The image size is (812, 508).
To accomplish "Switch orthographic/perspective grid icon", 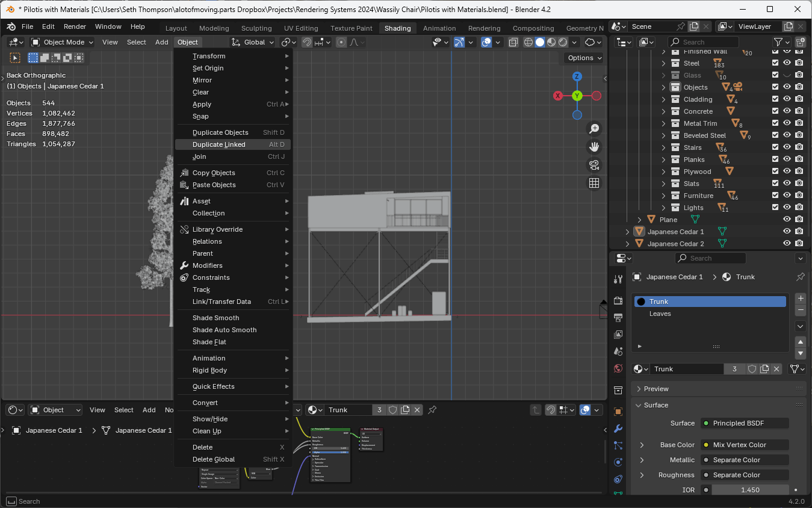I will [x=594, y=183].
